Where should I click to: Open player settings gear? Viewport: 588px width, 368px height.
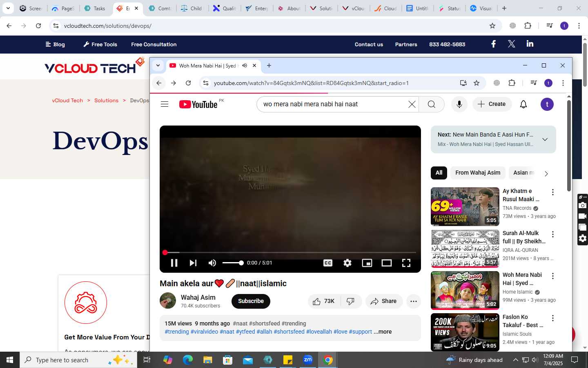point(347,263)
